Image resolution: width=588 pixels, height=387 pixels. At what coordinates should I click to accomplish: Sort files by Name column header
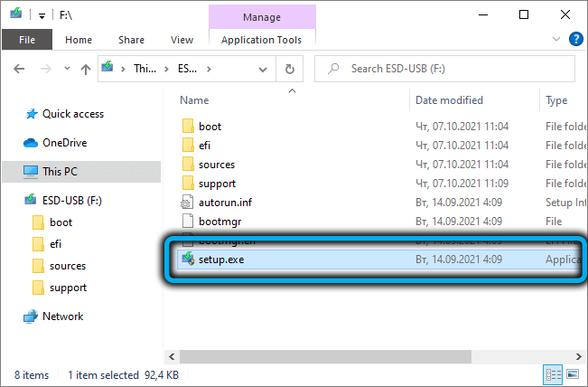point(195,100)
